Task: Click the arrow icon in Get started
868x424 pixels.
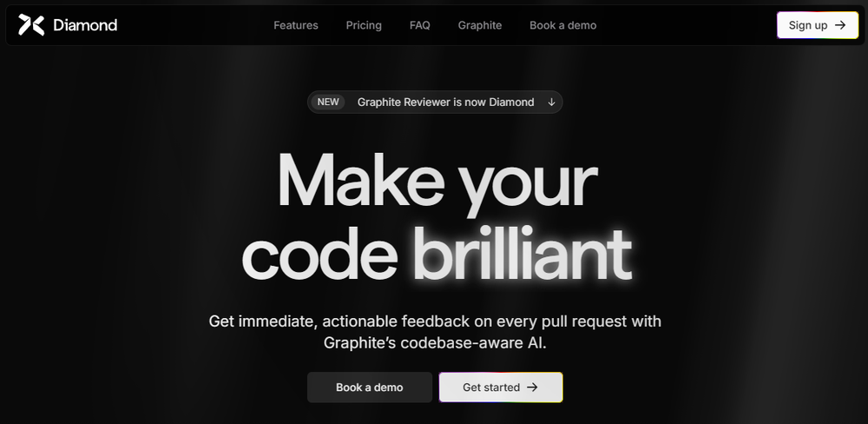Action: (532, 388)
